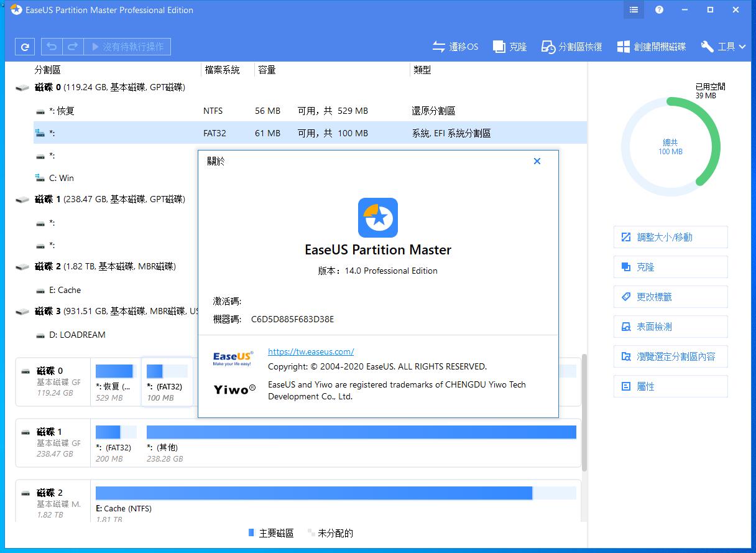Click the 分割區 column header
This screenshot has width=756, height=553.
click(47, 70)
